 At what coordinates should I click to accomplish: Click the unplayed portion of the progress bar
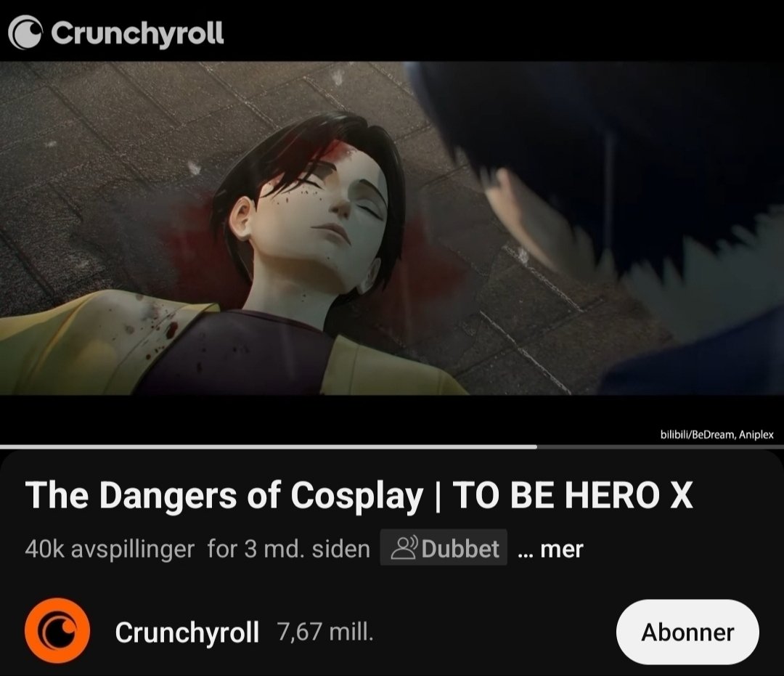(660, 447)
